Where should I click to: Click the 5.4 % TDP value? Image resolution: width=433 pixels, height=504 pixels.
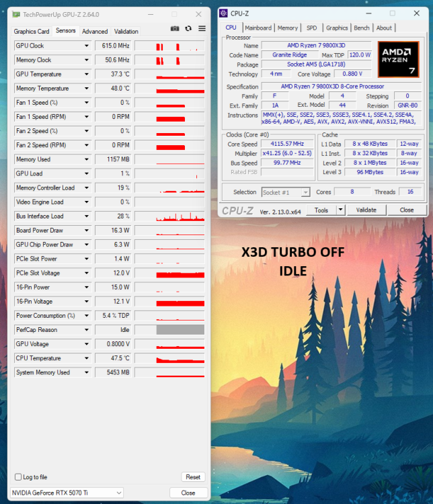click(113, 316)
